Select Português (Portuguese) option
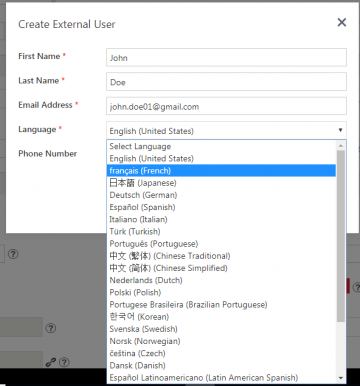360x386 pixels. [x=221, y=244]
